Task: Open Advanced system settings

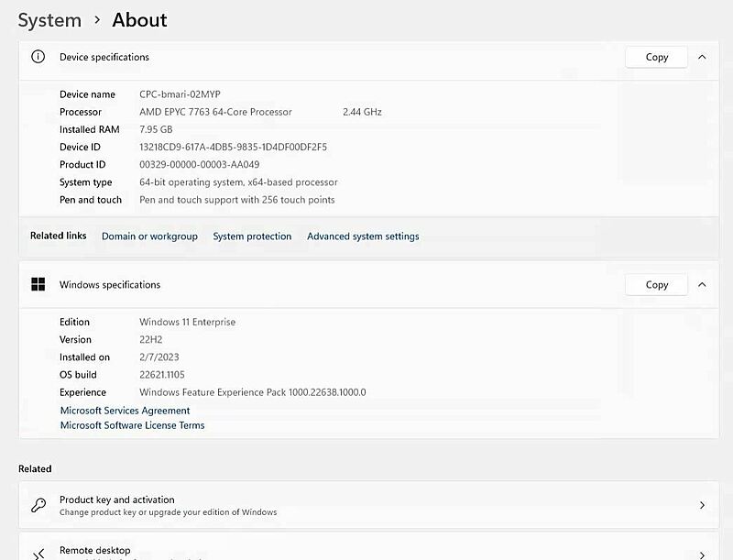Action: (x=363, y=236)
